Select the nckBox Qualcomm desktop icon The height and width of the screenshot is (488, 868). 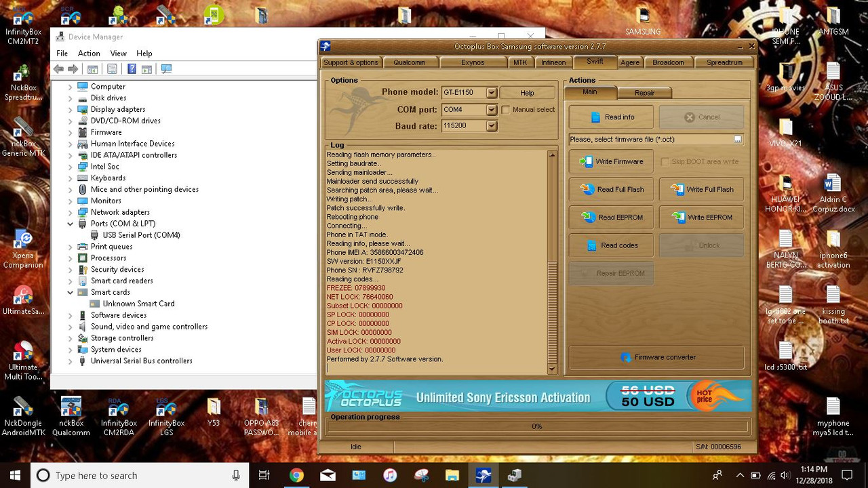point(71,417)
